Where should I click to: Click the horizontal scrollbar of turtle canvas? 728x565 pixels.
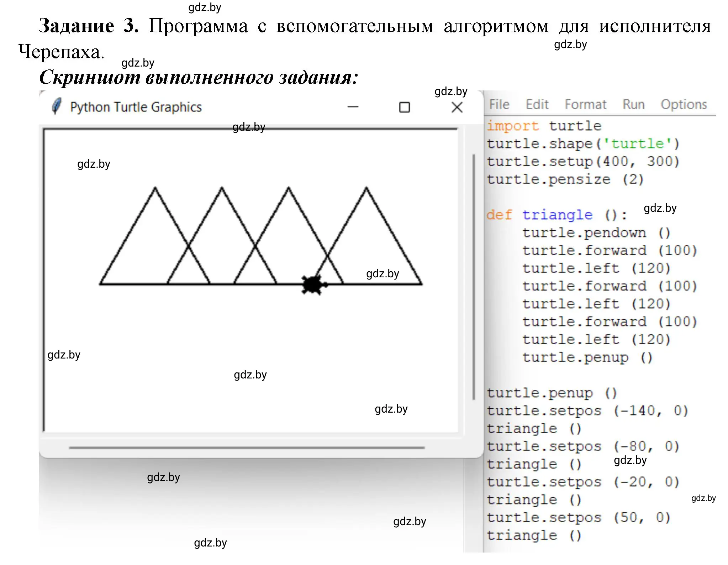(247, 448)
